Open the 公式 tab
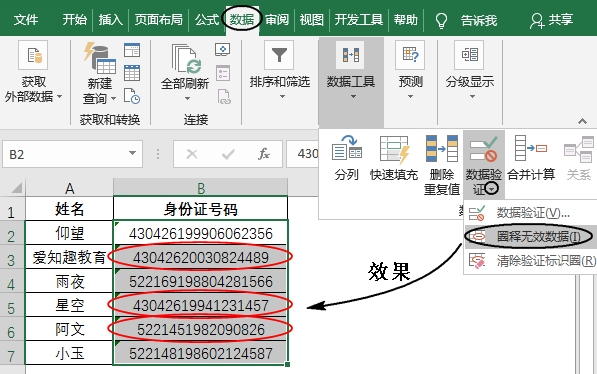Image resolution: width=597 pixels, height=374 pixels. pyautogui.click(x=207, y=20)
